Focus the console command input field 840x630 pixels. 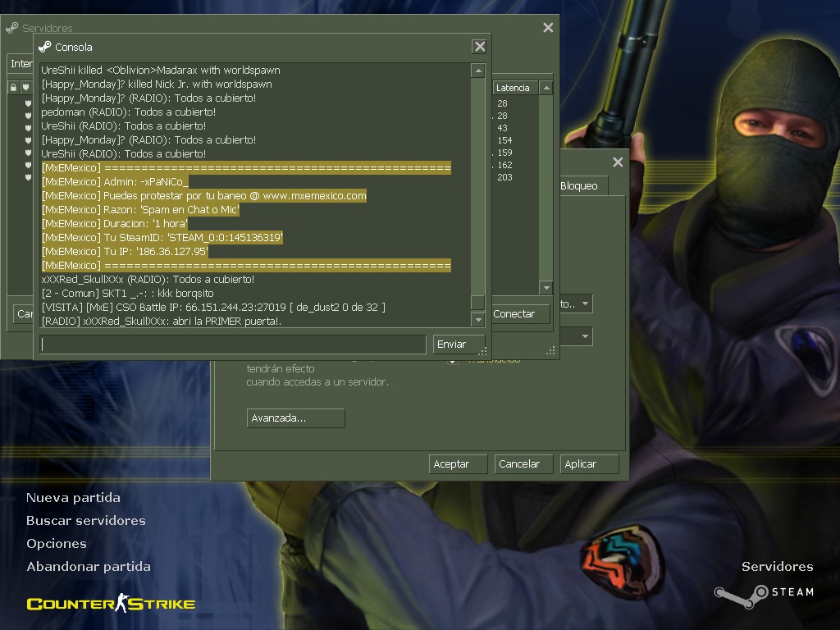[x=233, y=345]
